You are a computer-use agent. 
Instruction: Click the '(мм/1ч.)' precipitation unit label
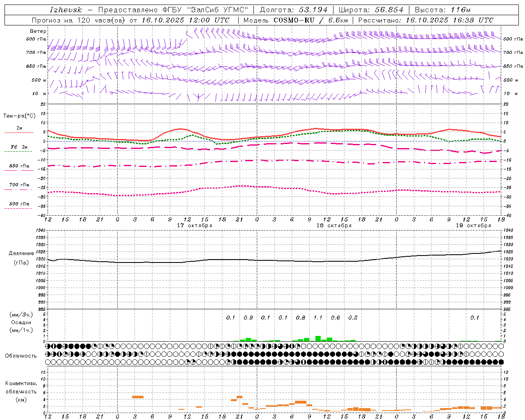21,330
